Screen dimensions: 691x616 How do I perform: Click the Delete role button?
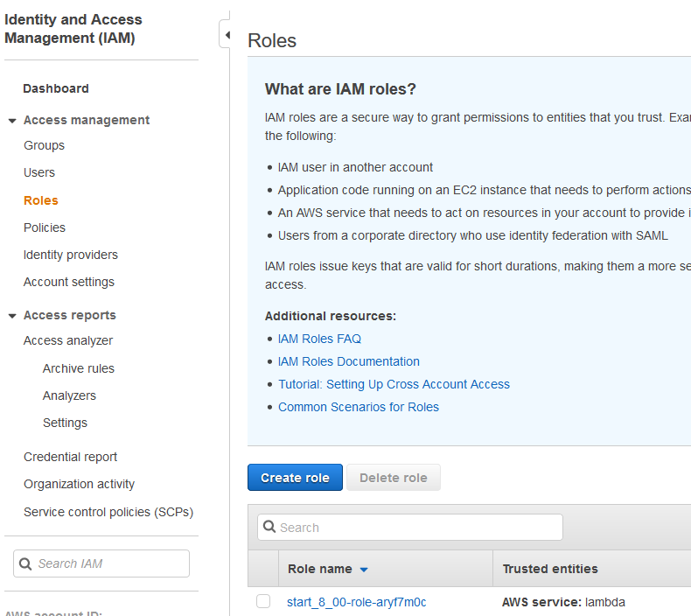coord(393,477)
